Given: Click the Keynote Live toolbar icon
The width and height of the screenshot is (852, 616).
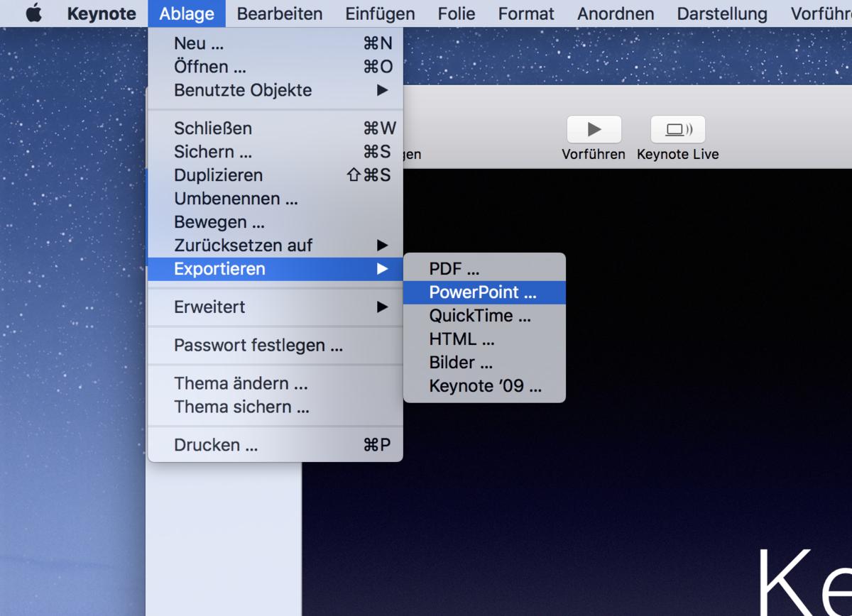Looking at the screenshot, I should click(x=678, y=130).
